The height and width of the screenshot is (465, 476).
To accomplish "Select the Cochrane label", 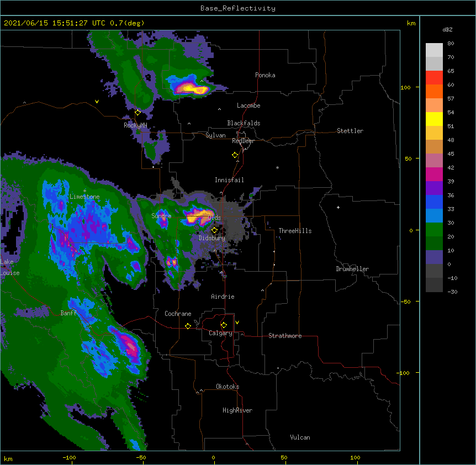I will click(x=178, y=314).
